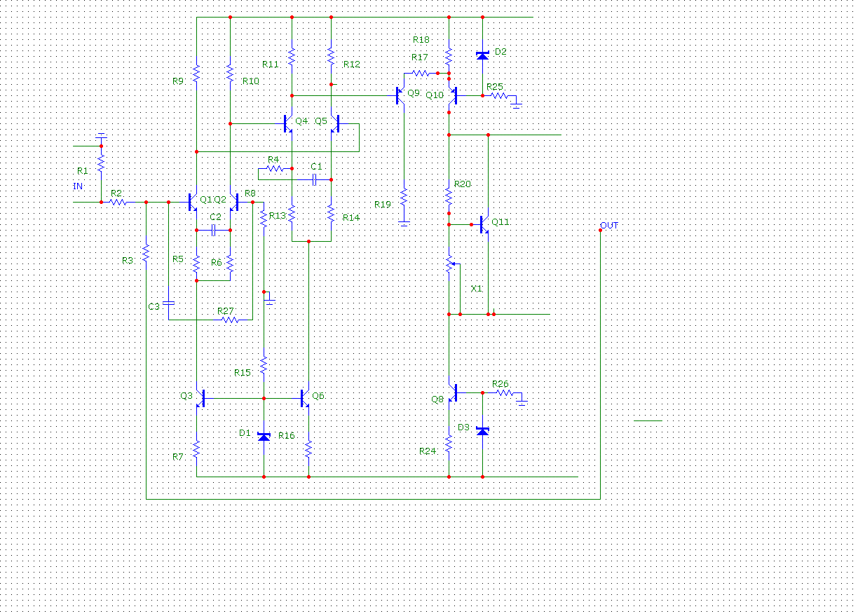The width and height of the screenshot is (858, 616).
Task: Click the R13 text label
Action: (x=278, y=216)
